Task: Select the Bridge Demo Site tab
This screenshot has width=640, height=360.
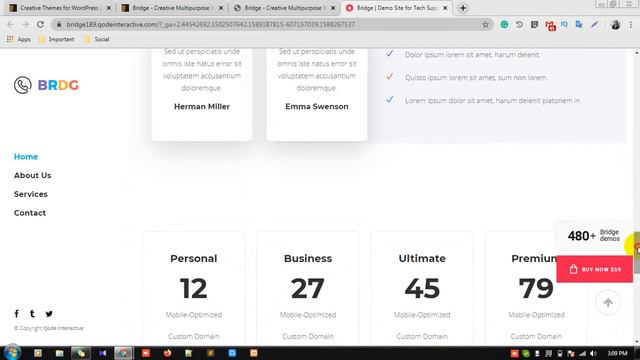Action: click(396, 8)
